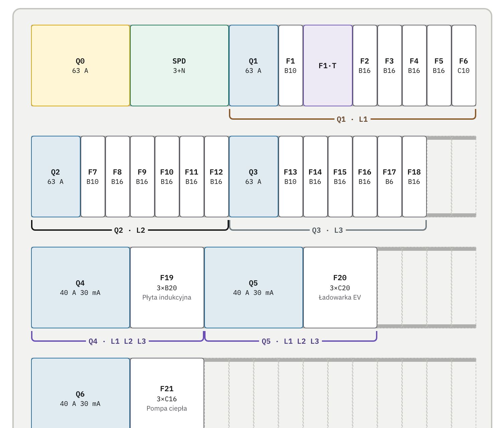
Task: Click the Q5 · L1 L2 L3 label
Action: [x=290, y=341]
